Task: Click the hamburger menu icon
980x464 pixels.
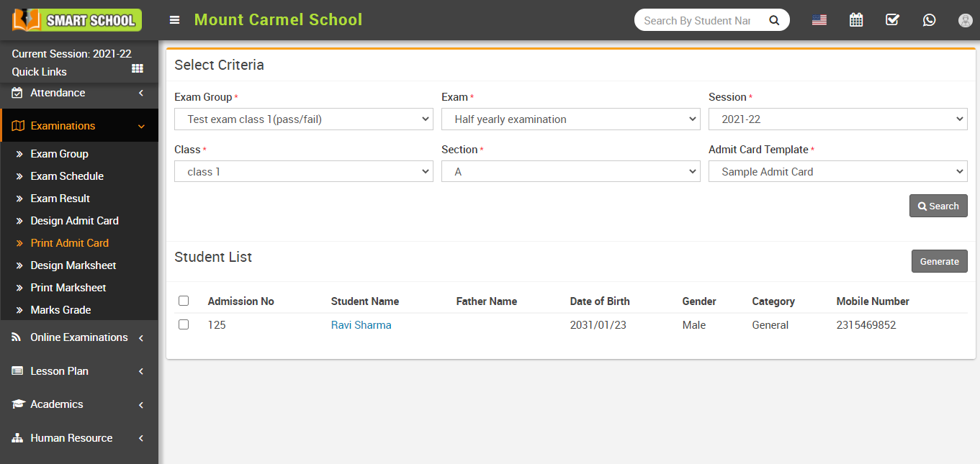Action: click(x=174, y=20)
